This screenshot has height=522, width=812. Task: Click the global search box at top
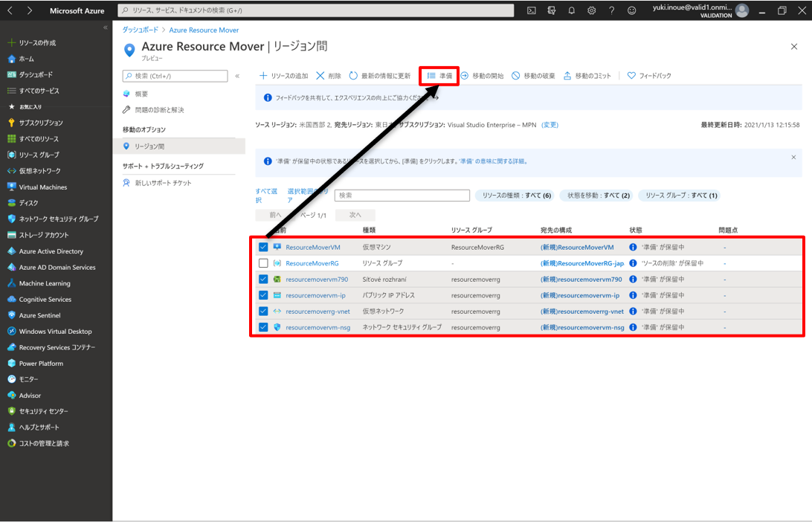316,10
